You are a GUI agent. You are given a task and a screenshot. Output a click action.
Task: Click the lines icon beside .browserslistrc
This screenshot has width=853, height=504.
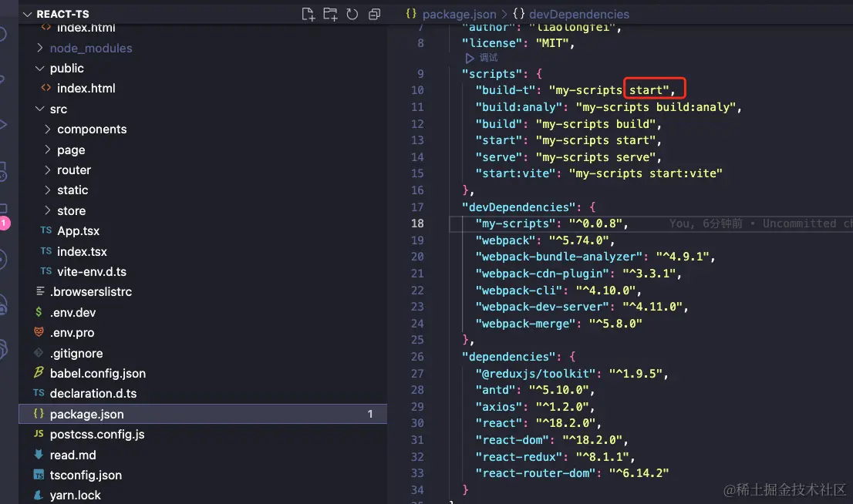[x=39, y=291]
